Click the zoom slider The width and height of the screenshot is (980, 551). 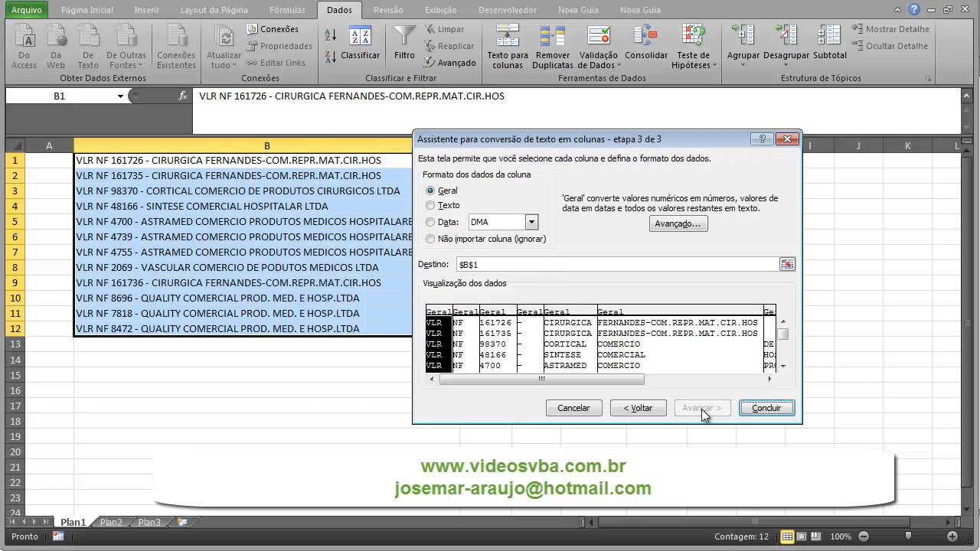pos(908,536)
